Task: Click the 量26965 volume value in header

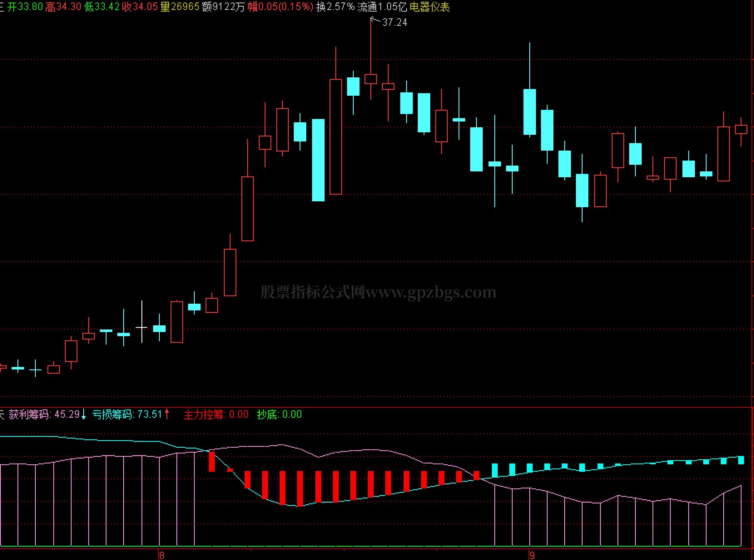Action: [x=180, y=7]
